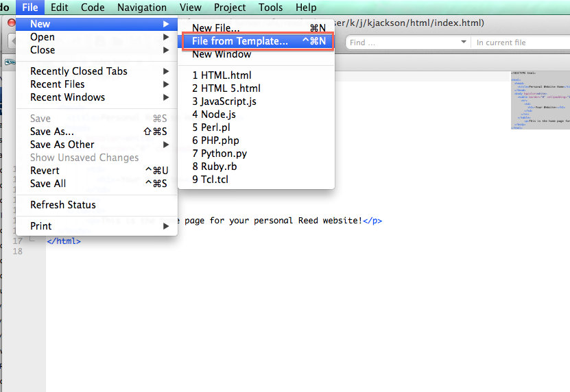The width and height of the screenshot is (570, 392).
Task: Select Save All in File menu
Action: pyautogui.click(x=48, y=184)
